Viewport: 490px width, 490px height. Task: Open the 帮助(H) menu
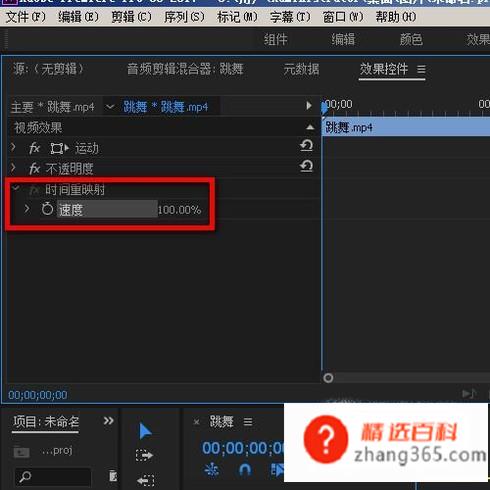click(x=396, y=17)
